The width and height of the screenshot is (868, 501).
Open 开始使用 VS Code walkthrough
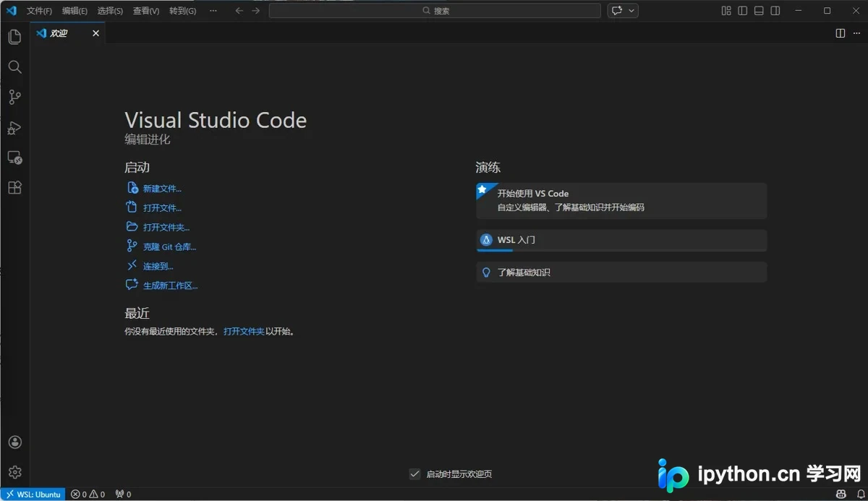click(x=621, y=200)
